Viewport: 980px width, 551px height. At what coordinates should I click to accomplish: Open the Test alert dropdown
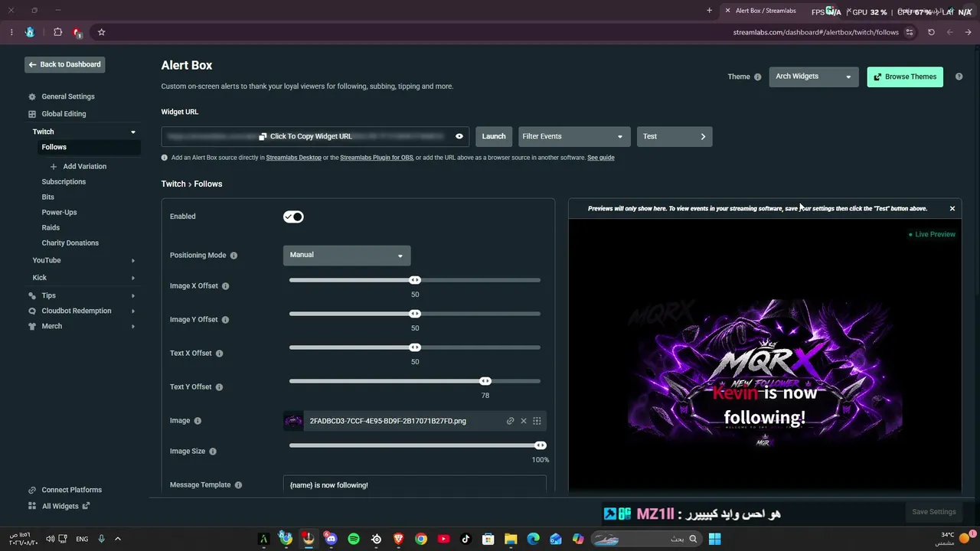point(675,136)
